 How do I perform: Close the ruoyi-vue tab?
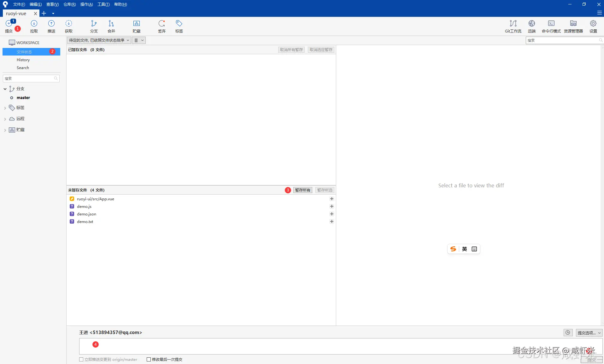[35, 13]
